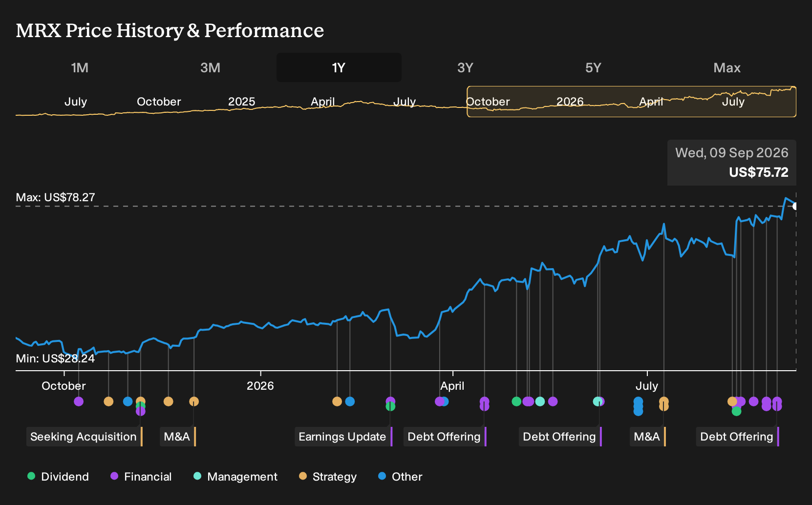
Task: Toggle the Other legend filter
Action: point(400,476)
